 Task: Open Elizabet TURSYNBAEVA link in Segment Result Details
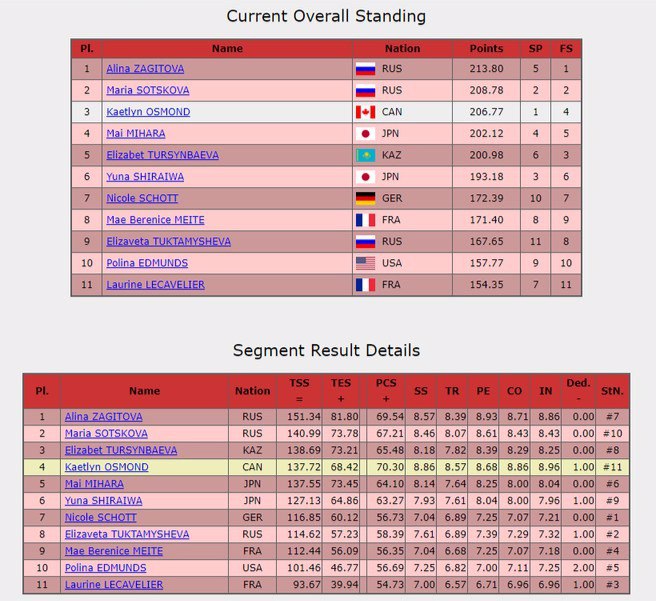tap(121, 450)
